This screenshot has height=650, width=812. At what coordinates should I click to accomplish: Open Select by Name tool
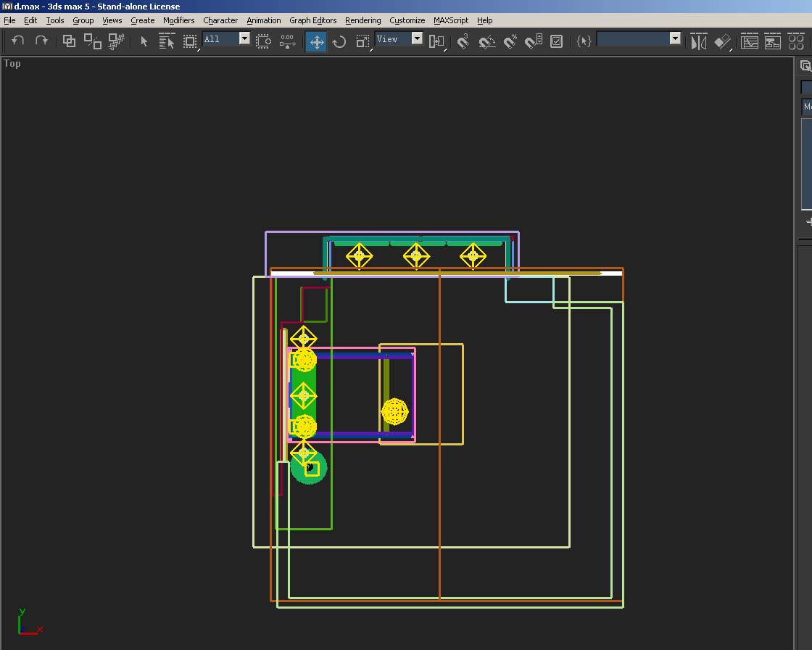[167, 41]
